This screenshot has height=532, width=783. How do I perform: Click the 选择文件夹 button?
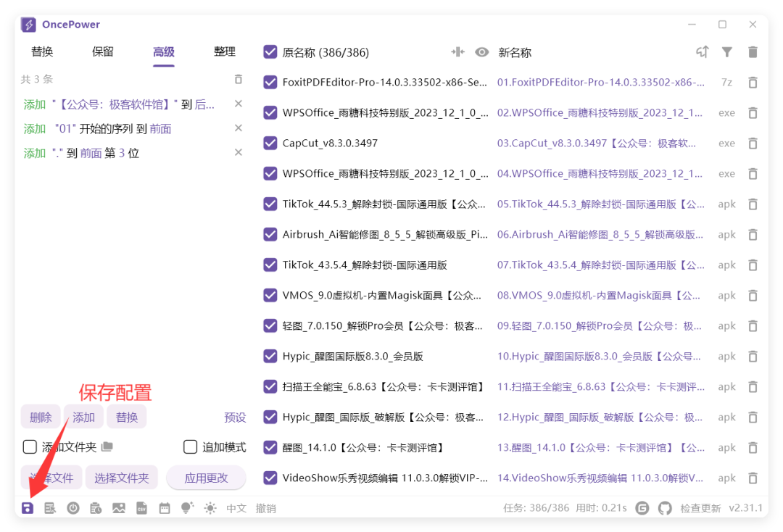(121, 478)
